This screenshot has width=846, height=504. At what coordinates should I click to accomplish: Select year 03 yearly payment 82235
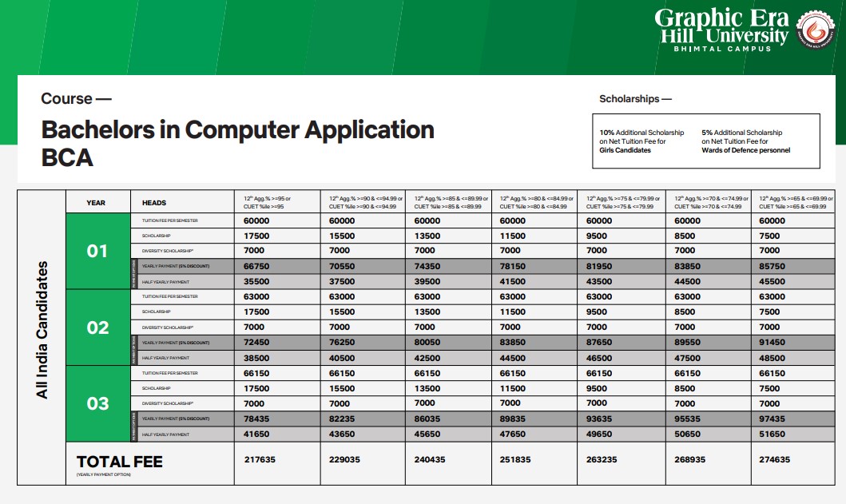(x=342, y=419)
